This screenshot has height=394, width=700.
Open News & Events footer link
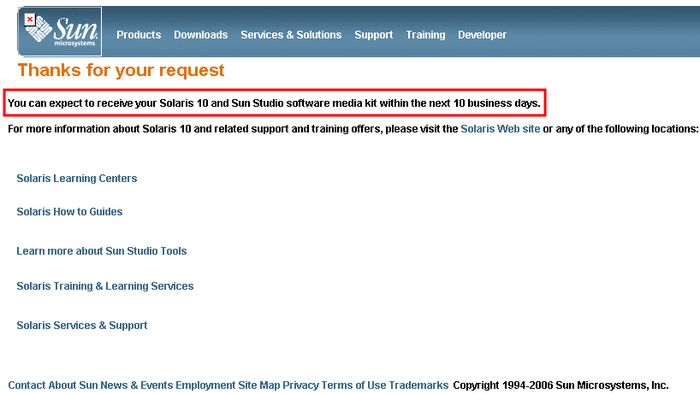tap(136, 385)
